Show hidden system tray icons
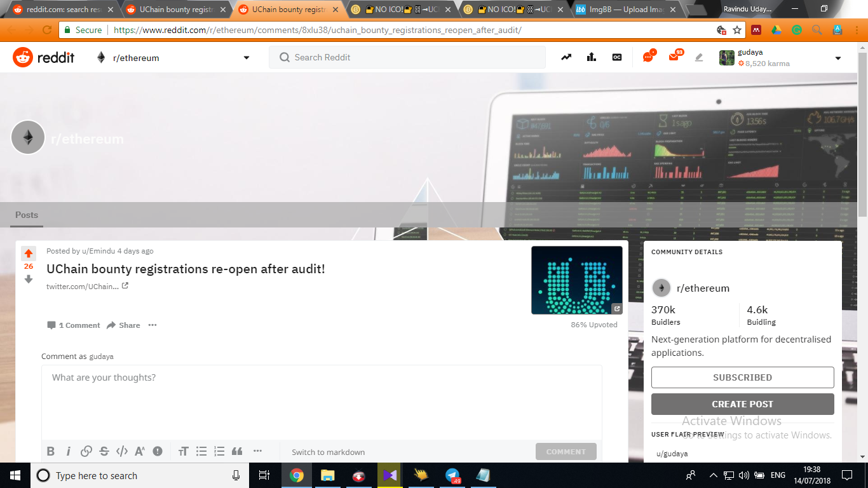Image resolution: width=868 pixels, height=488 pixels. [x=713, y=475]
